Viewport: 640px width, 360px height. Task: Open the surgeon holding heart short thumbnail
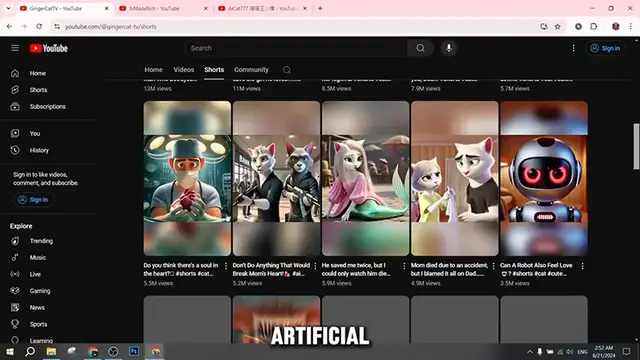(187, 178)
